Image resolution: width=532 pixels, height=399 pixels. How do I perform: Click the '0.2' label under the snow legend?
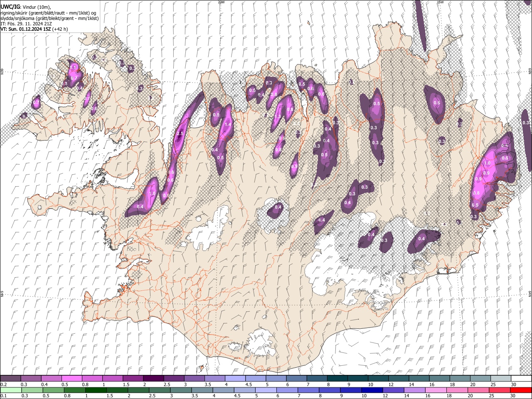click(x=3, y=384)
